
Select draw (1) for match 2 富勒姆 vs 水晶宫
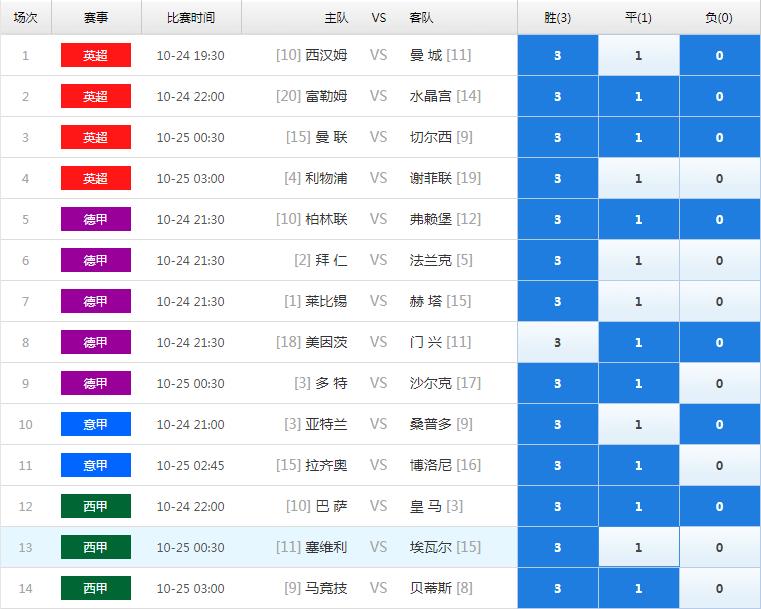[639, 96]
